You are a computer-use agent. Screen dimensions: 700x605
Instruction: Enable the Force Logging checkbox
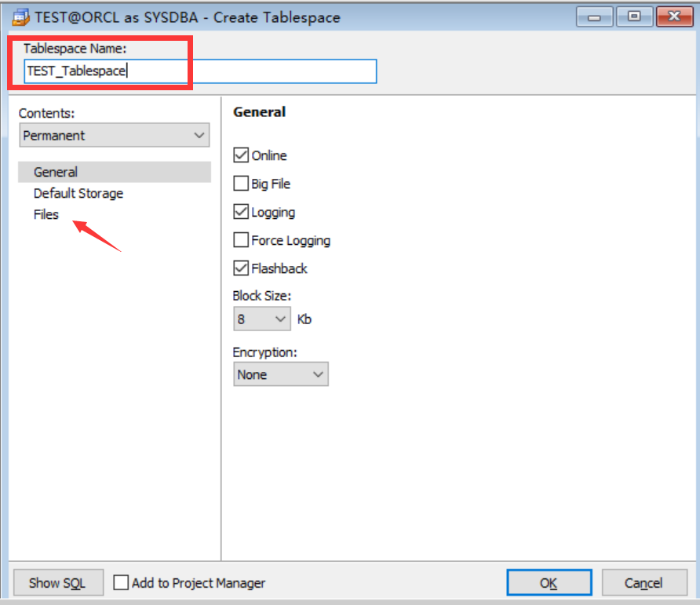(x=241, y=240)
